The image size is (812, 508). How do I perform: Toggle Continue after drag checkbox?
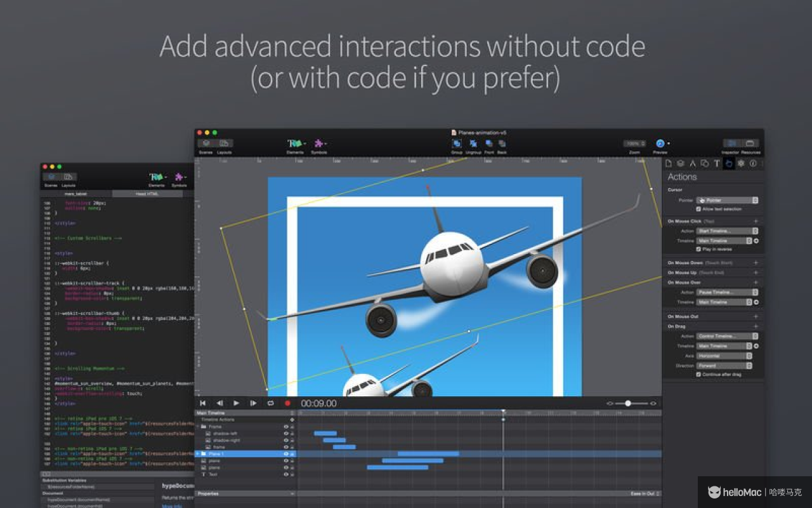pyautogui.click(x=698, y=375)
